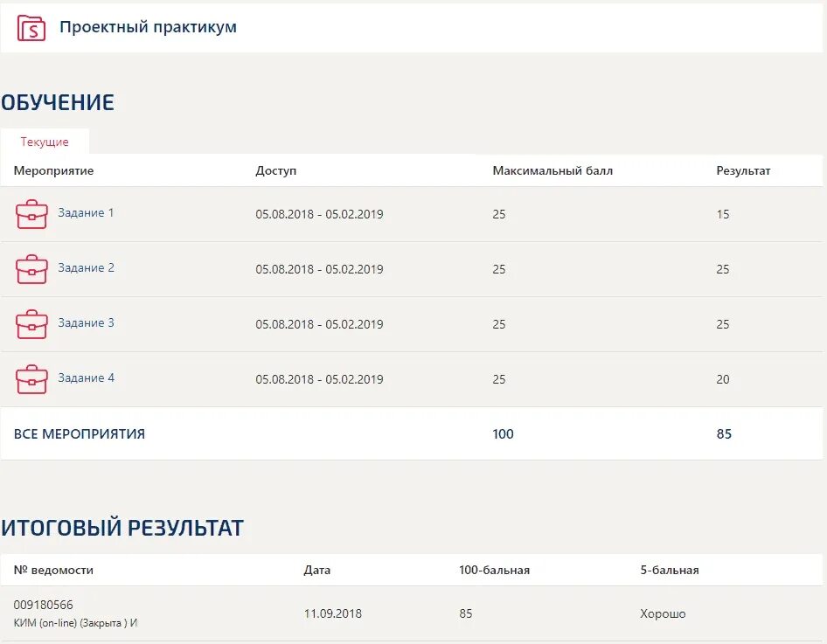Click the Проектный практикум course title
827x644 pixels.
click(148, 27)
